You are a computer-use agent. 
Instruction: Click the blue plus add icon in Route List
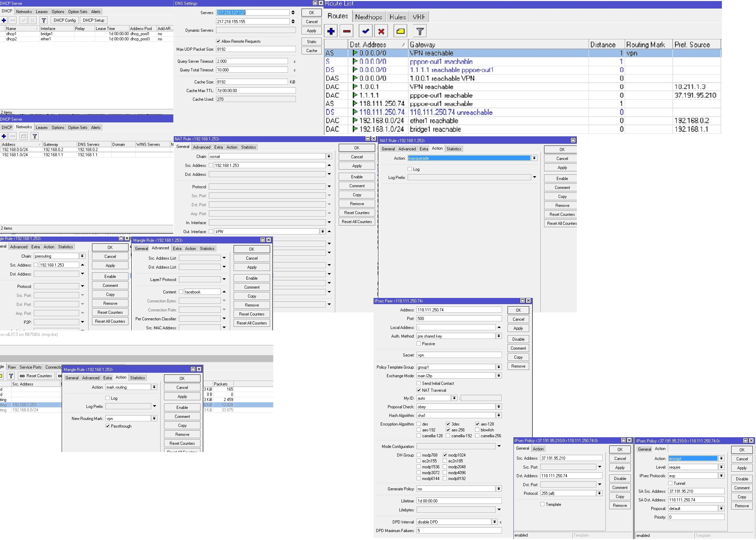[x=331, y=31]
